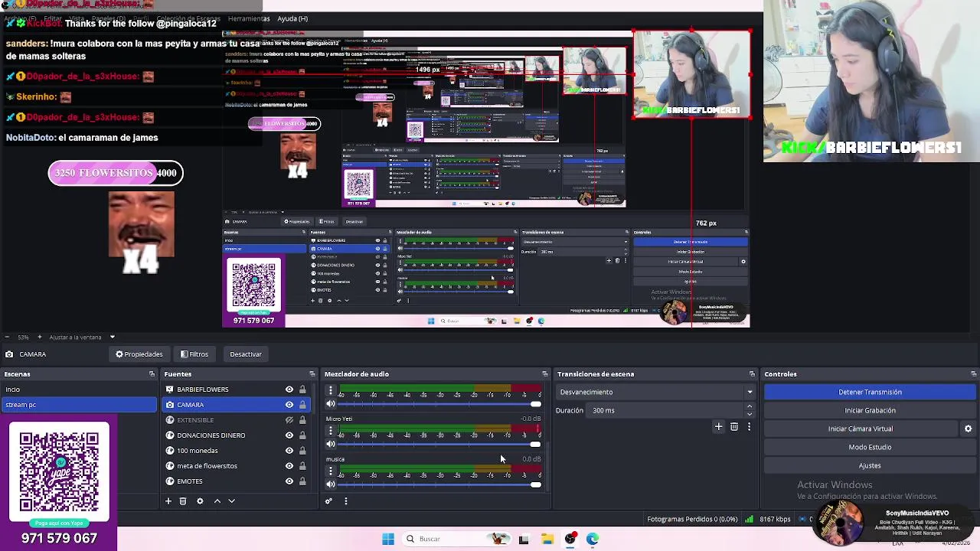This screenshot has height=551, width=980.
Task: Open musica channel options dots
Action: (x=331, y=471)
